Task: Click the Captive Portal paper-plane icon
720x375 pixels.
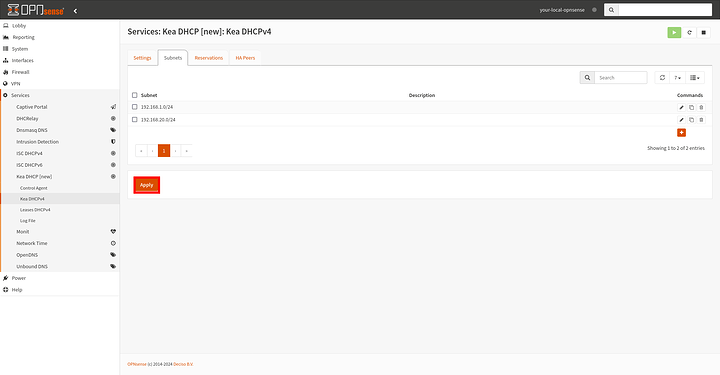Action: (x=113, y=107)
